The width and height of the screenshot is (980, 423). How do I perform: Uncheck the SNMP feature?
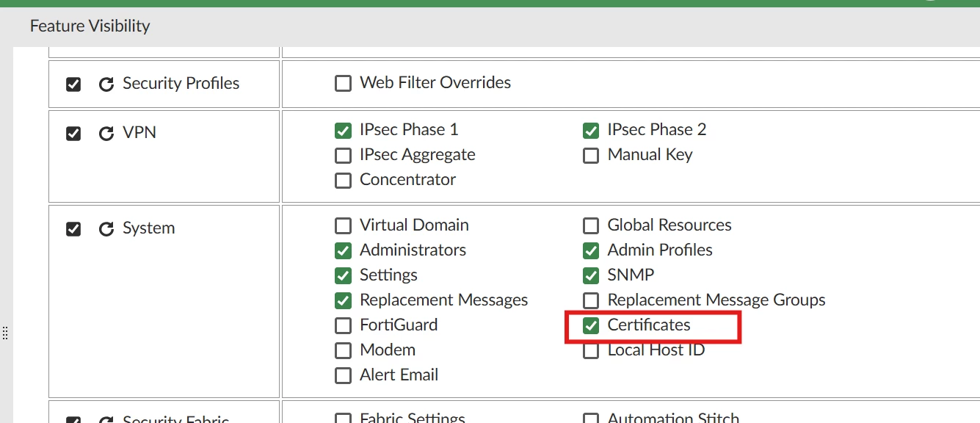point(591,275)
